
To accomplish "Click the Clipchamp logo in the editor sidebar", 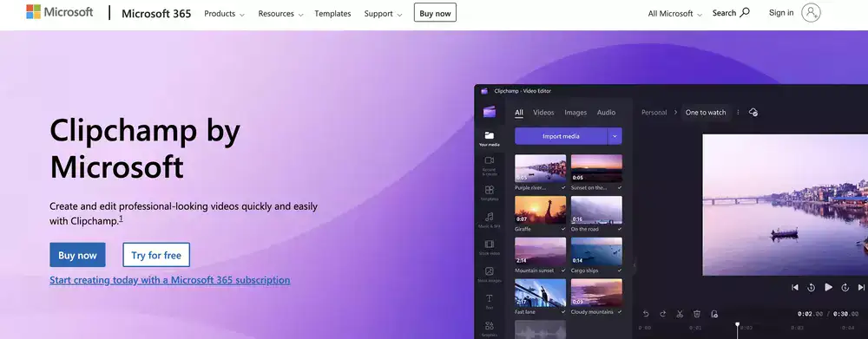I will [490, 112].
